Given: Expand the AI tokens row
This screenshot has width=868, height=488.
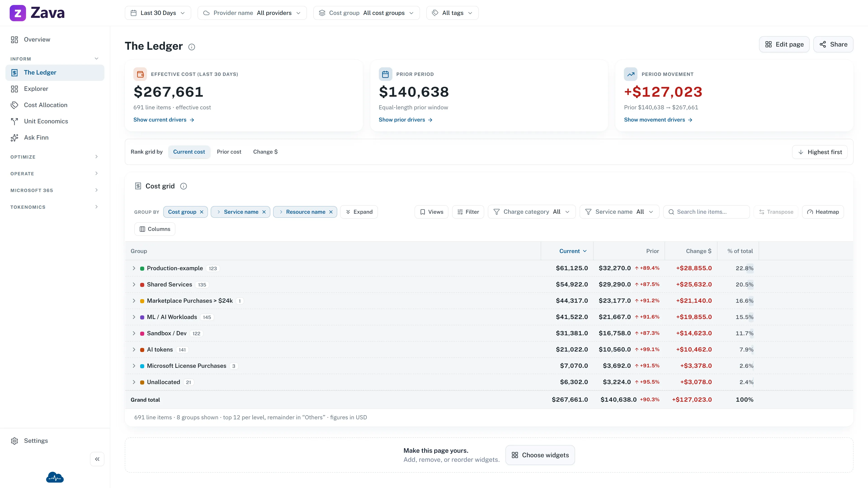Looking at the screenshot, I should [134, 350].
